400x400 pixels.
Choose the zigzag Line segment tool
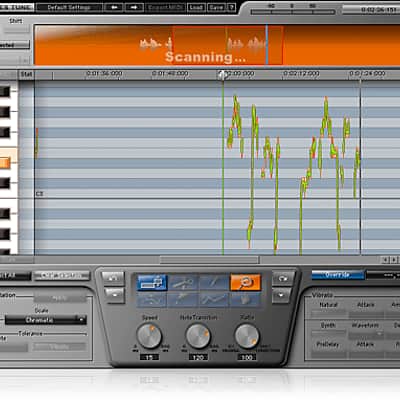click(x=214, y=300)
